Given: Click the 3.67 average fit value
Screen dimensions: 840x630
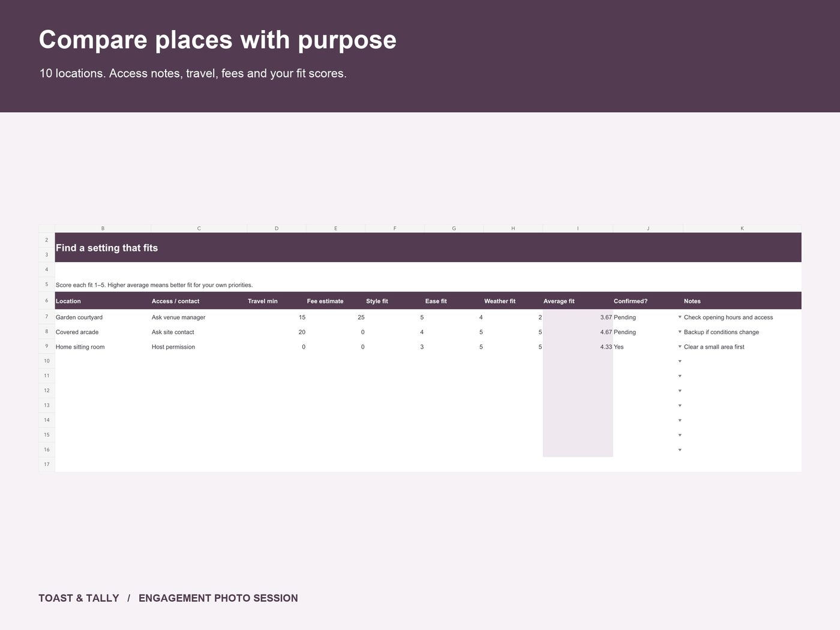Looking at the screenshot, I should [606, 317].
